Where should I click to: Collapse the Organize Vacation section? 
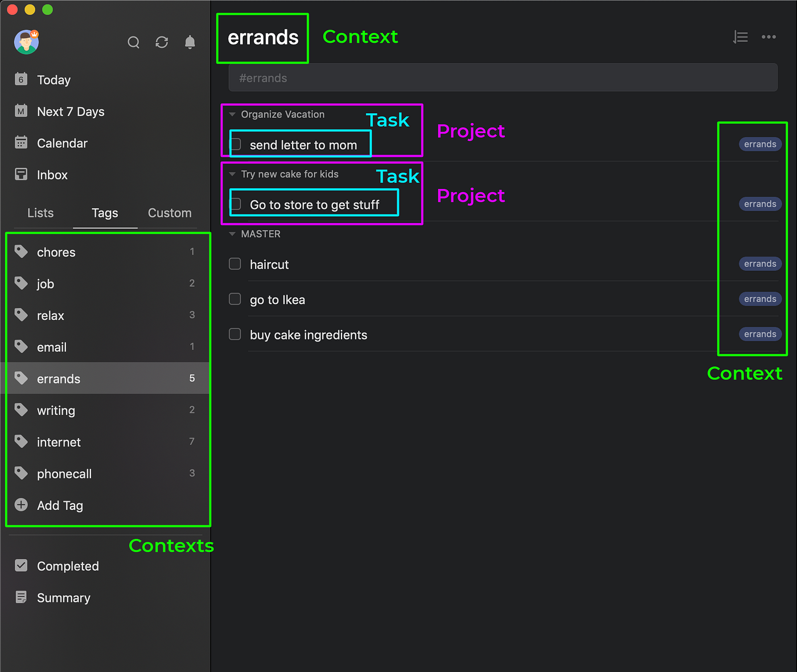coord(232,114)
